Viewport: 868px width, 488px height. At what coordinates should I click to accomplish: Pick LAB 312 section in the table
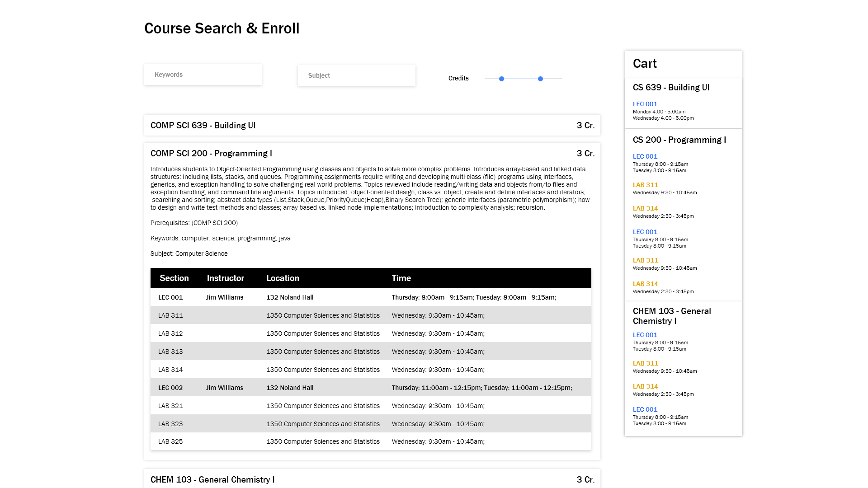click(x=371, y=333)
